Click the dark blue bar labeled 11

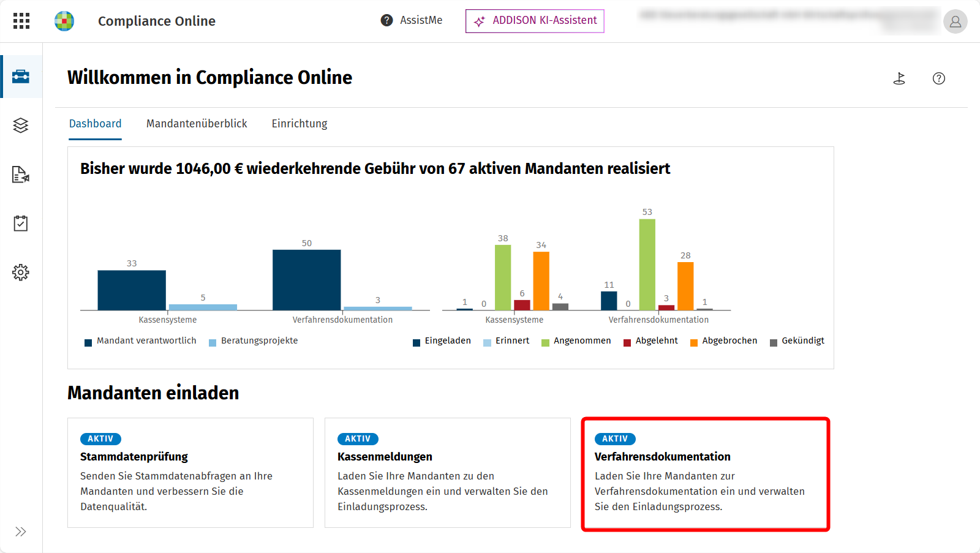tap(609, 301)
